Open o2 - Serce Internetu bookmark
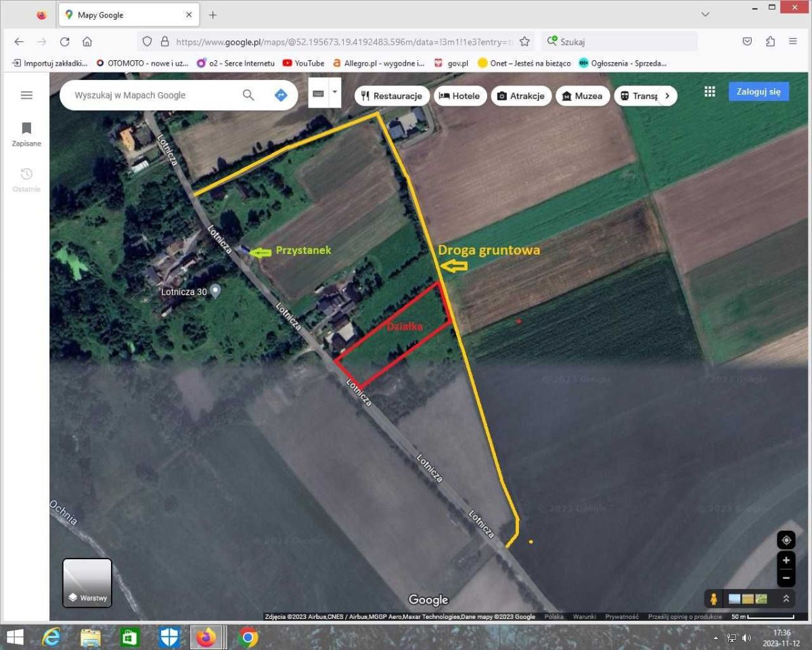 click(x=235, y=63)
